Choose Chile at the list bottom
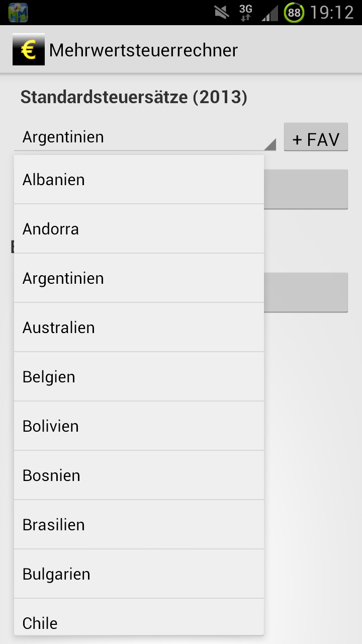 click(x=139, y=617)
